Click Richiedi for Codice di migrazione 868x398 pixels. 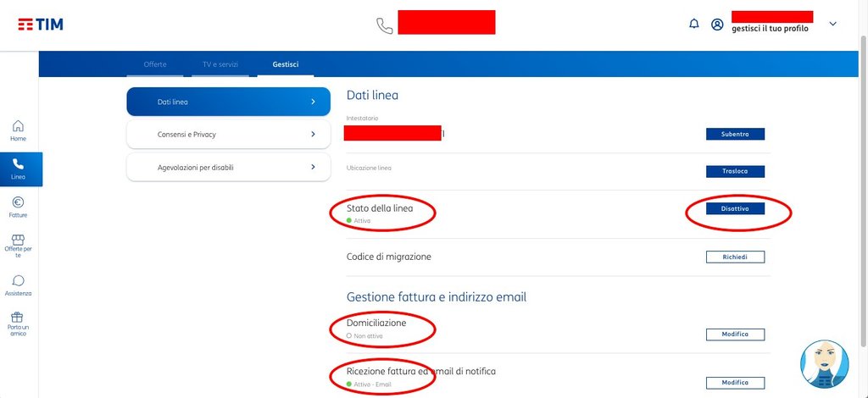click(735, 257)
